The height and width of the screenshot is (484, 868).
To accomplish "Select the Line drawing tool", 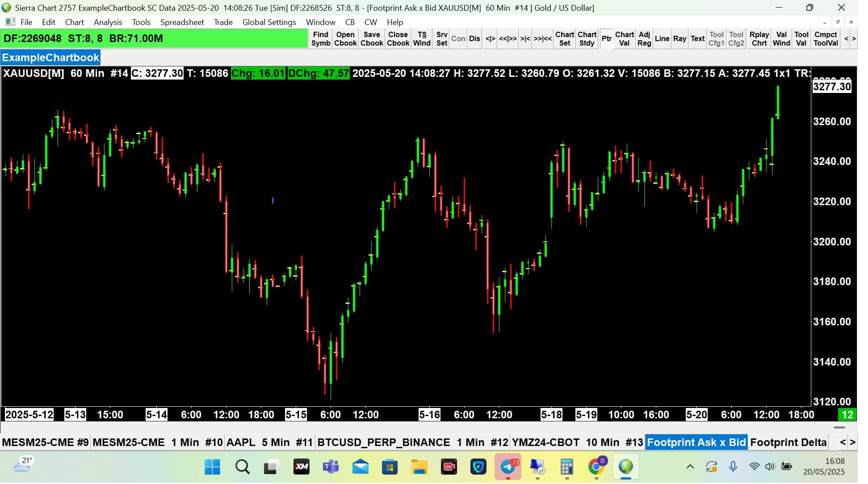I will [x=662, y=39].
